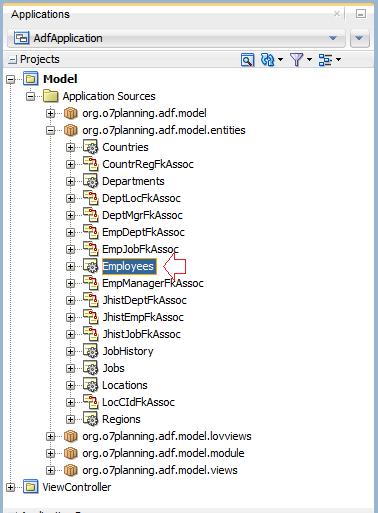The height and width of the screenshot is (513, 378).
Task: Collapse the org.o7planning.adf.model.entities package
Action: (x=51, y=130)
